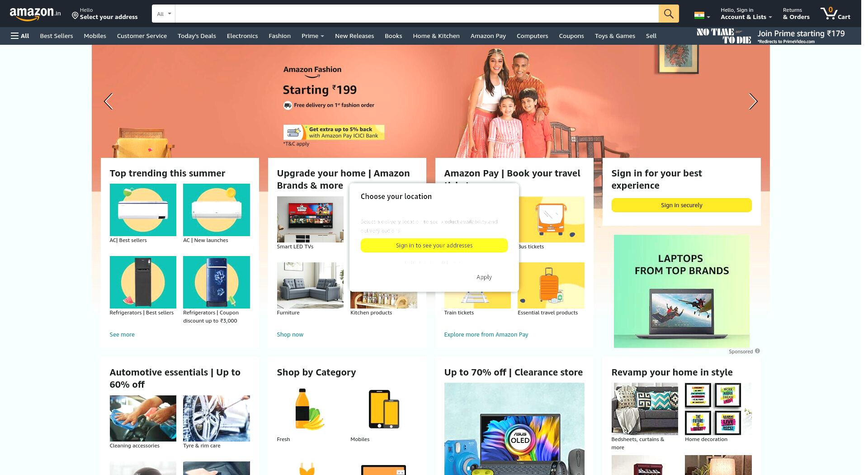
Task: Open Smart LED TVs thumbnail
Action: (x=310, y=219)
